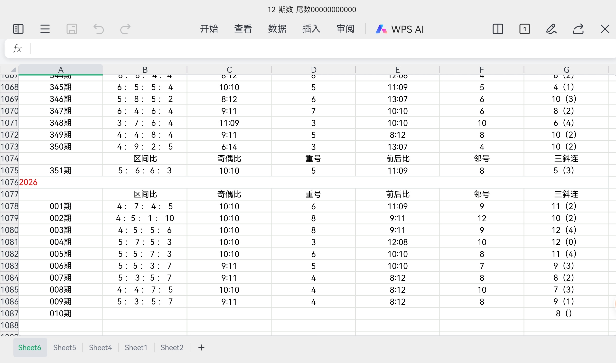The width and height of the screenshot is (616, 364).
Task: Click the share arrow icon
Action: click(x=578, y=29)
